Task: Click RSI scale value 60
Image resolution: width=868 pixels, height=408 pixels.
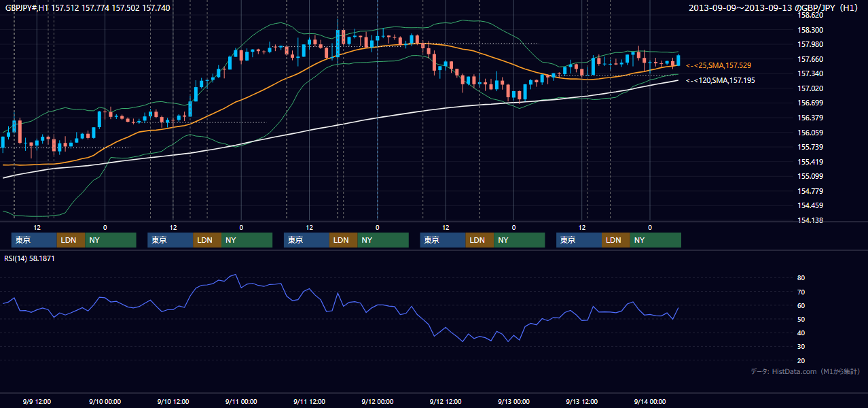Action: point(801,305)
